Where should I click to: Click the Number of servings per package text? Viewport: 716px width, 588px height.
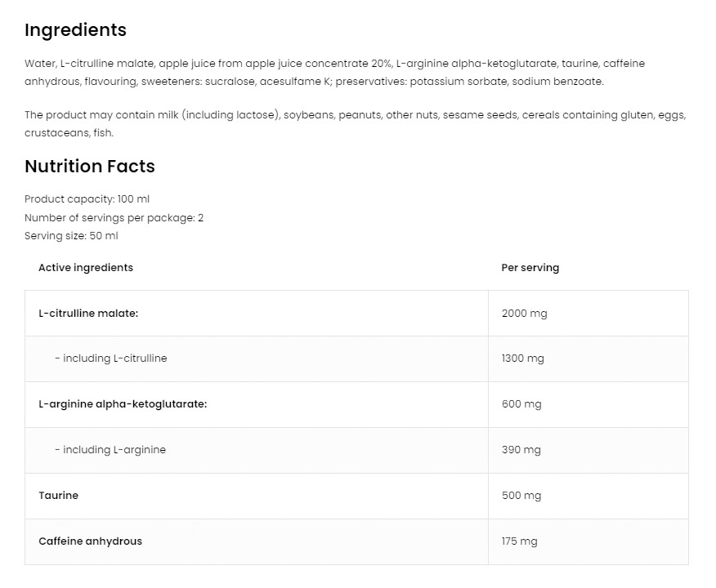coord(114,218)
